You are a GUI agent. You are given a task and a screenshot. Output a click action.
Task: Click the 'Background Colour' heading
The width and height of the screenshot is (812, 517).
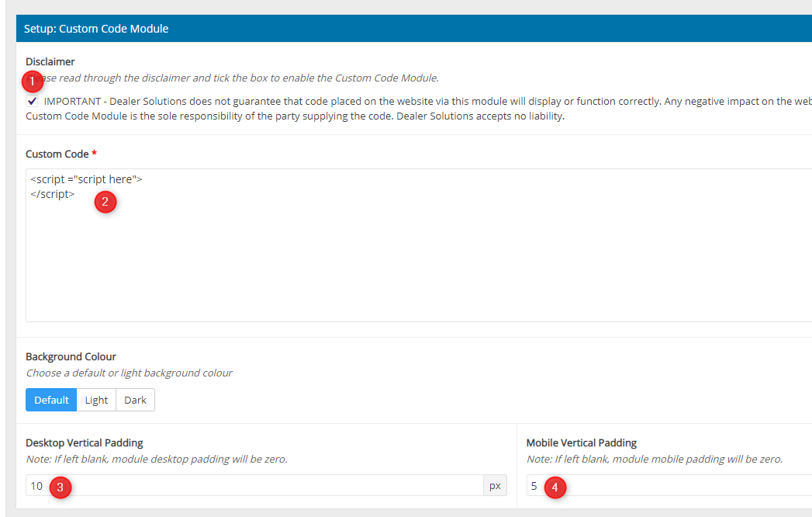coord(71,357)
